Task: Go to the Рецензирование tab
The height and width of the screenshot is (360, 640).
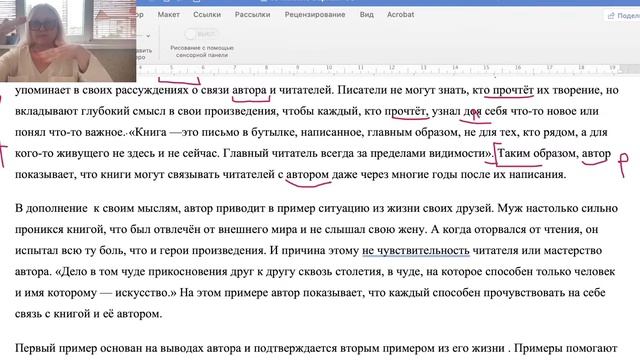Action: coord(315,14)
